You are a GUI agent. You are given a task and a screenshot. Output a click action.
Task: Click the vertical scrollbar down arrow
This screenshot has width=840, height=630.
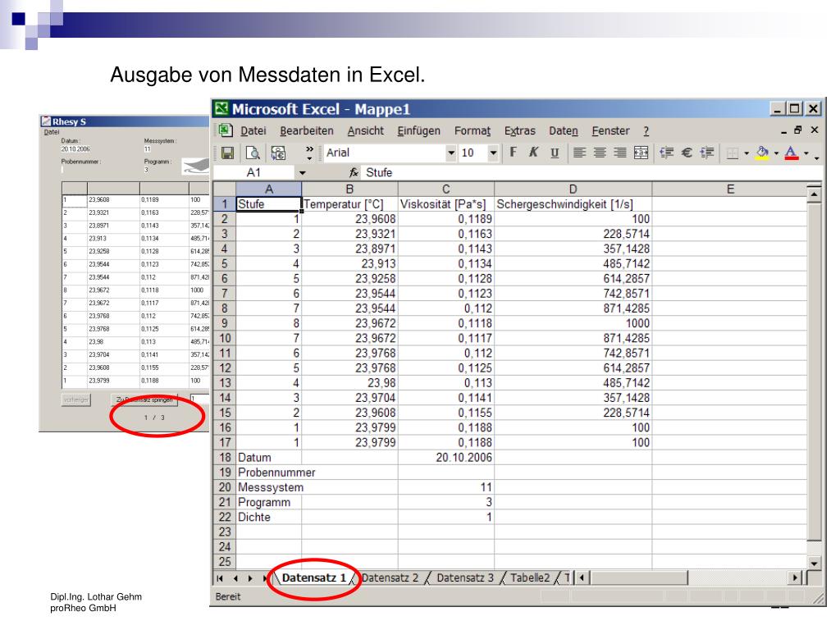pyautogui.click(x=814, y=563)
